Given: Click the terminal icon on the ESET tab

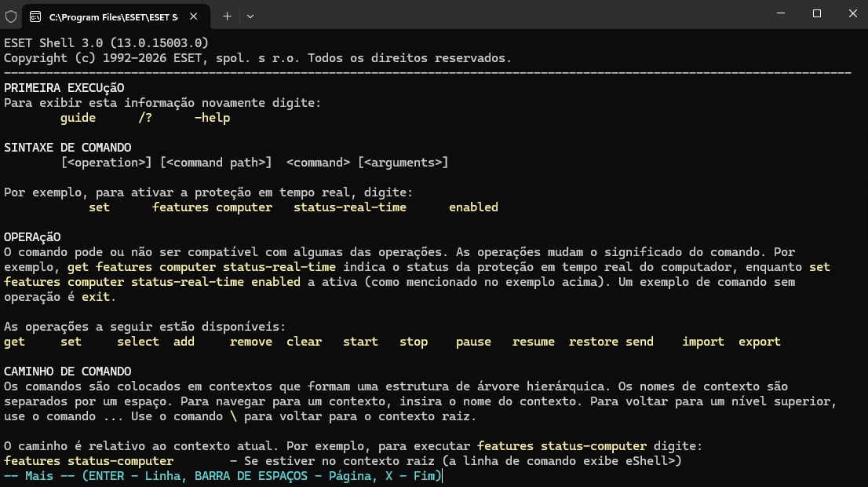Looking at the screenshot, I should [x=35, y=16].
